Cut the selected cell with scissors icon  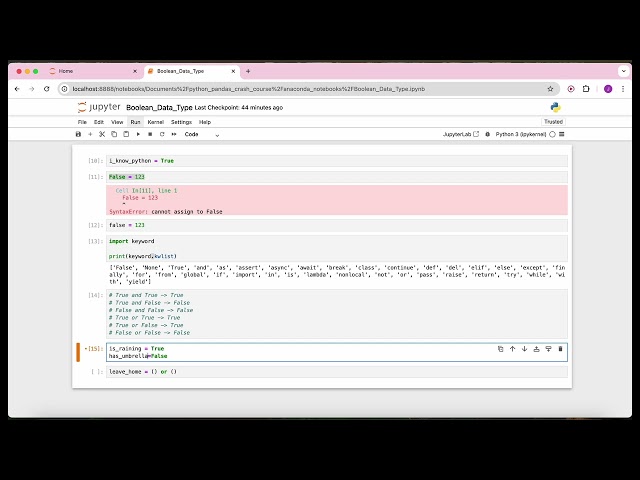pos(102,134)
